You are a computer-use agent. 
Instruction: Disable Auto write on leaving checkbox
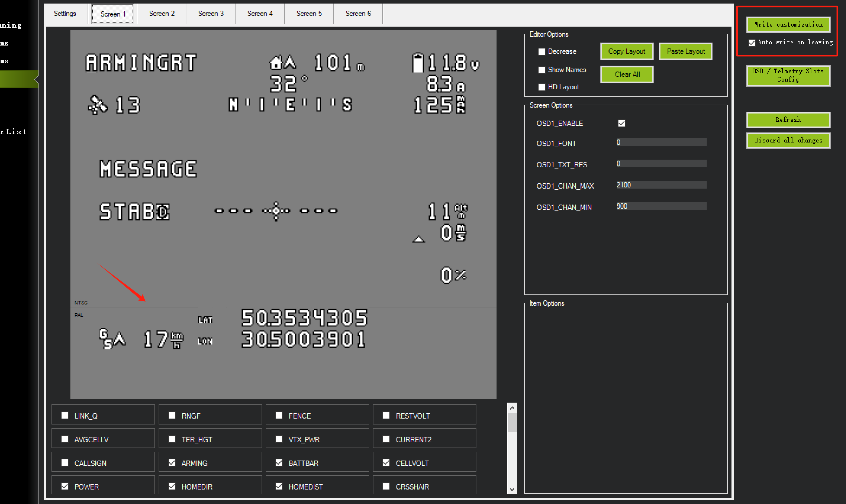click(752, 43)
